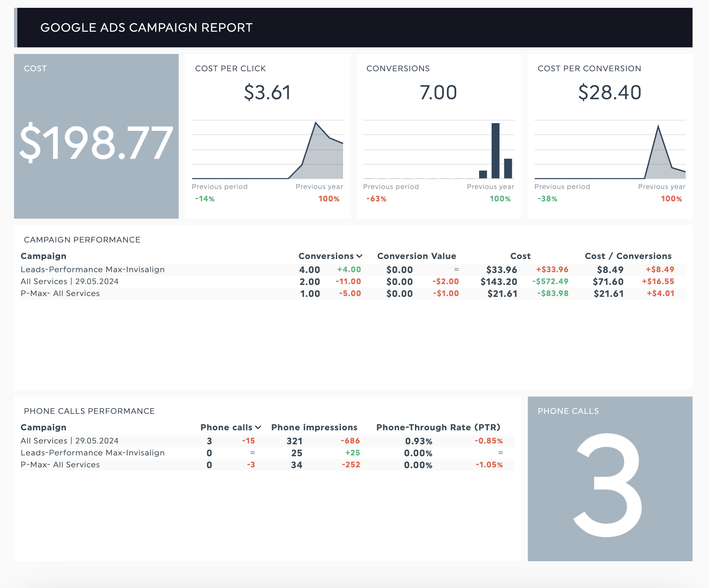Screen dimensions: 709x588
Task: Click the Phone Calls Performance section title
Action: point(89,411)
